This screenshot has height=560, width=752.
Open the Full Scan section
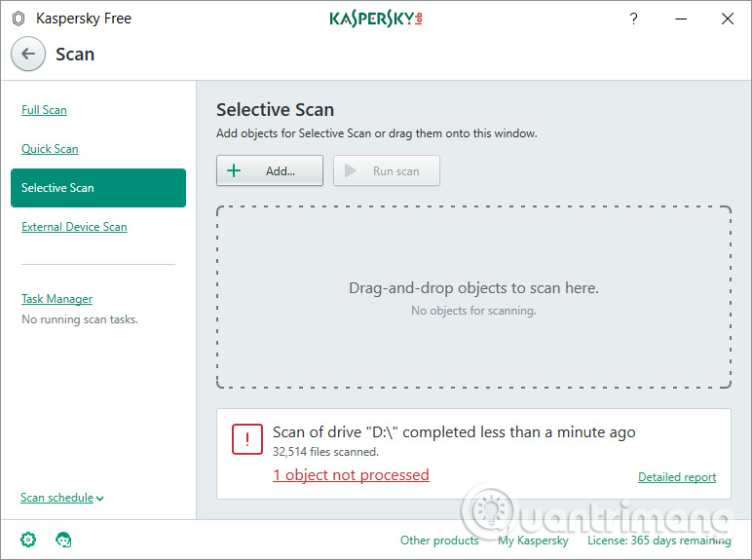click(x=44, y=110)
